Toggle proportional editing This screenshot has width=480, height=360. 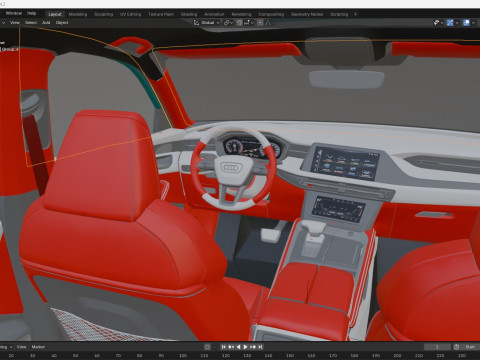coord(260,23)
